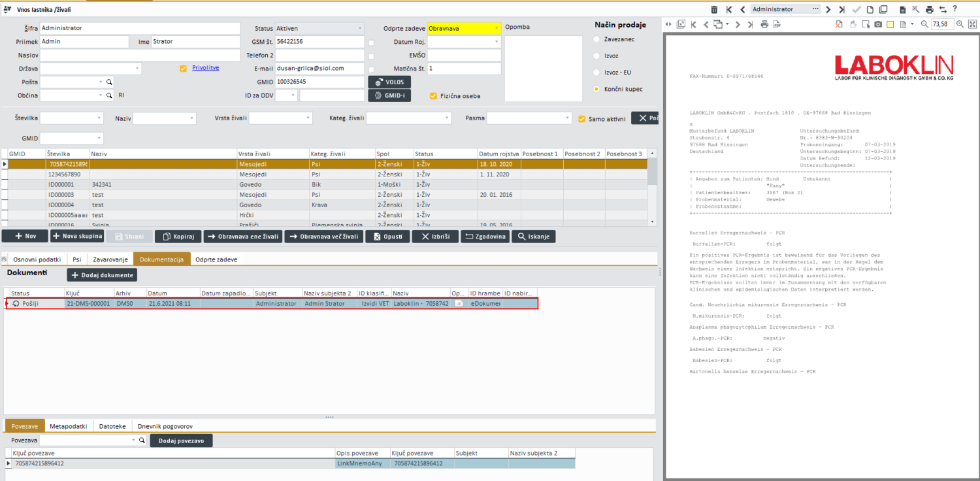The height and width of the screenshot is (481, 980).
Task: Select the Končni kupec radio option
Action: click(x=596, y=89)
